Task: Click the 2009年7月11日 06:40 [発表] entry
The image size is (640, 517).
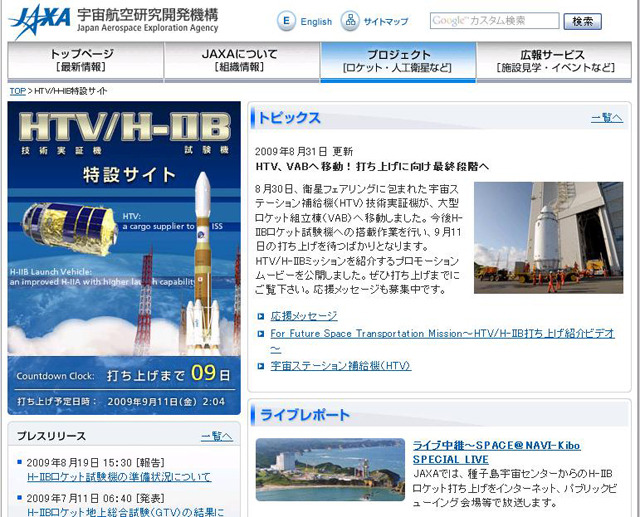Action: tap(96, 498)
